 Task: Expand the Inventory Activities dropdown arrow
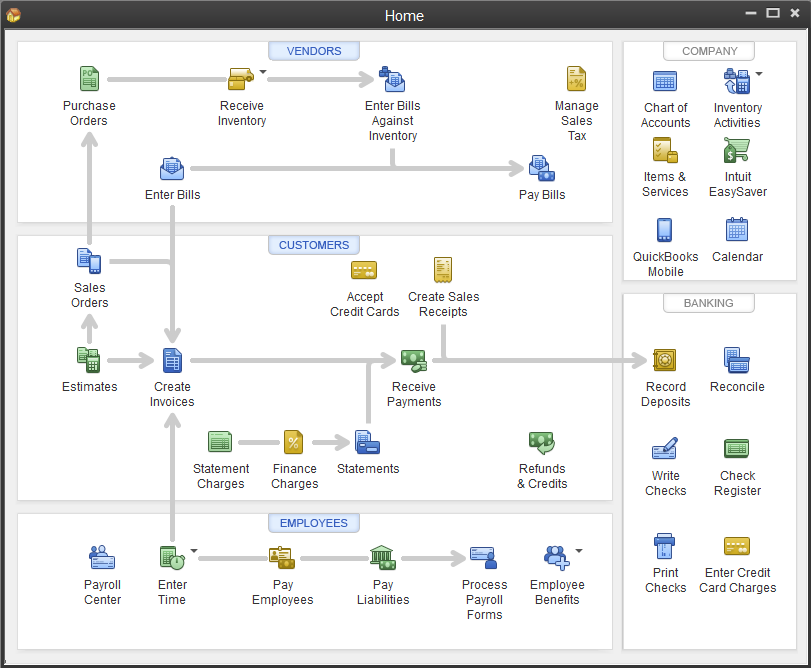coord(759,74)
